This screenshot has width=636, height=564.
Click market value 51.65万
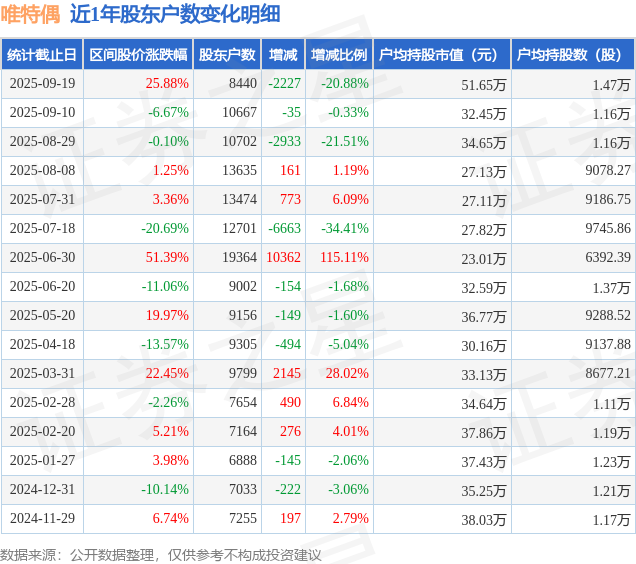coord(483,85)
